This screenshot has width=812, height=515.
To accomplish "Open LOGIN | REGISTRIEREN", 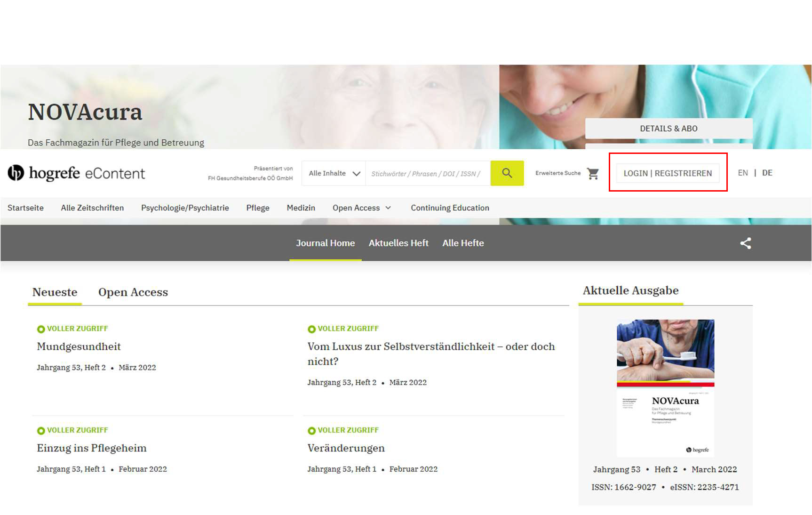I will tap(668, 173).
